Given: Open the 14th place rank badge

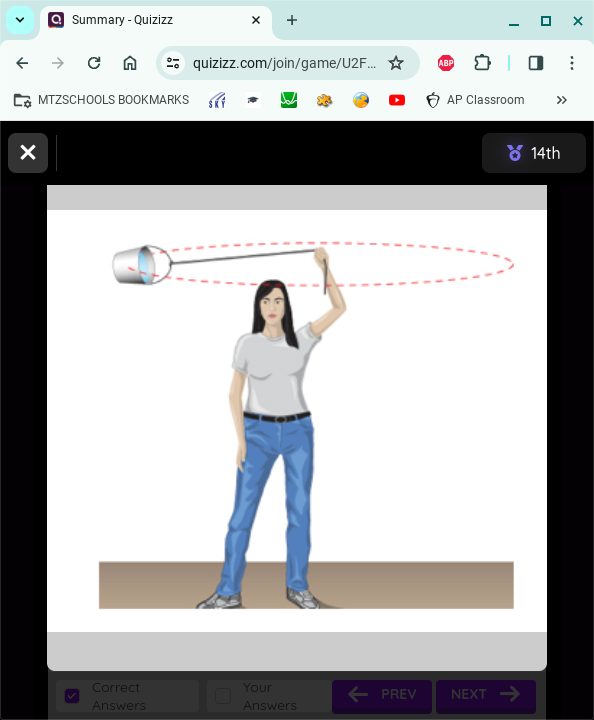Looking at the screenshot, I should (534, 153).
